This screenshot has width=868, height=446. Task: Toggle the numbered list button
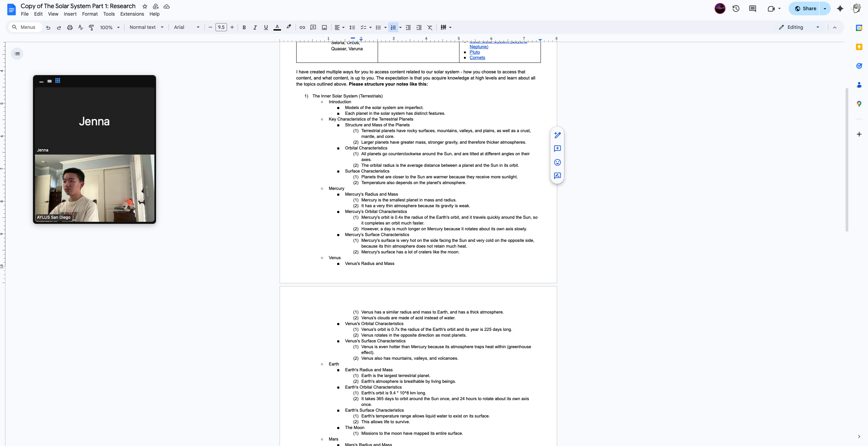coord(393,28)
